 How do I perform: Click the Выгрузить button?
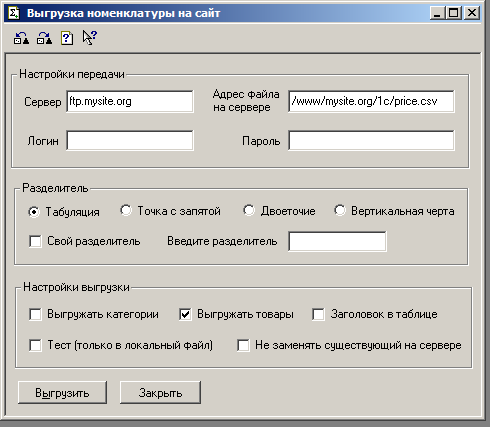click(62, 393)
